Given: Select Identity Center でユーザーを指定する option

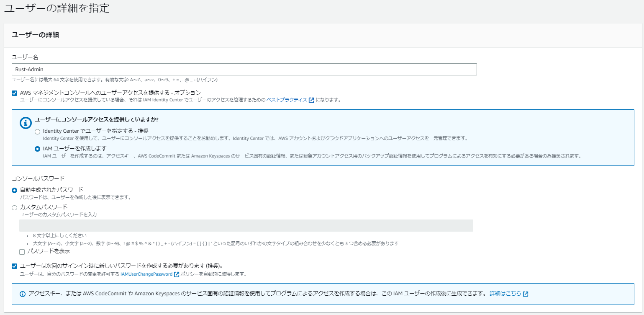Looking at the screenshot, I should tap(38, 132).
